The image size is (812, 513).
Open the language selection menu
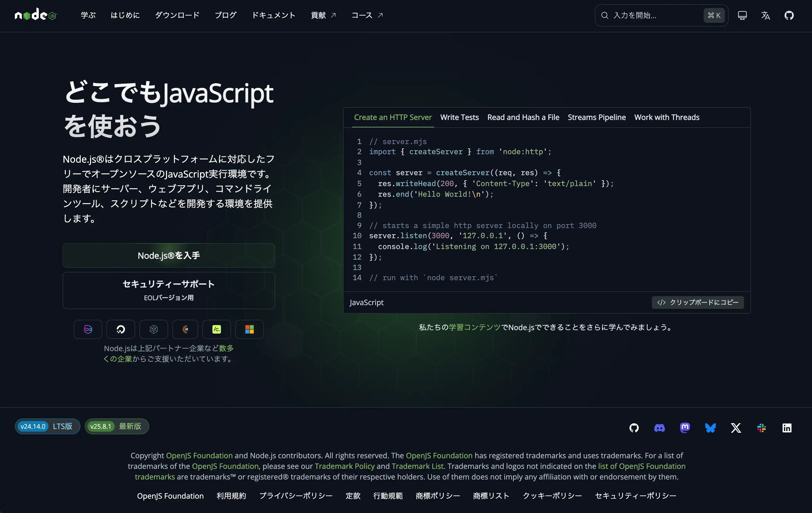(766, 15)
